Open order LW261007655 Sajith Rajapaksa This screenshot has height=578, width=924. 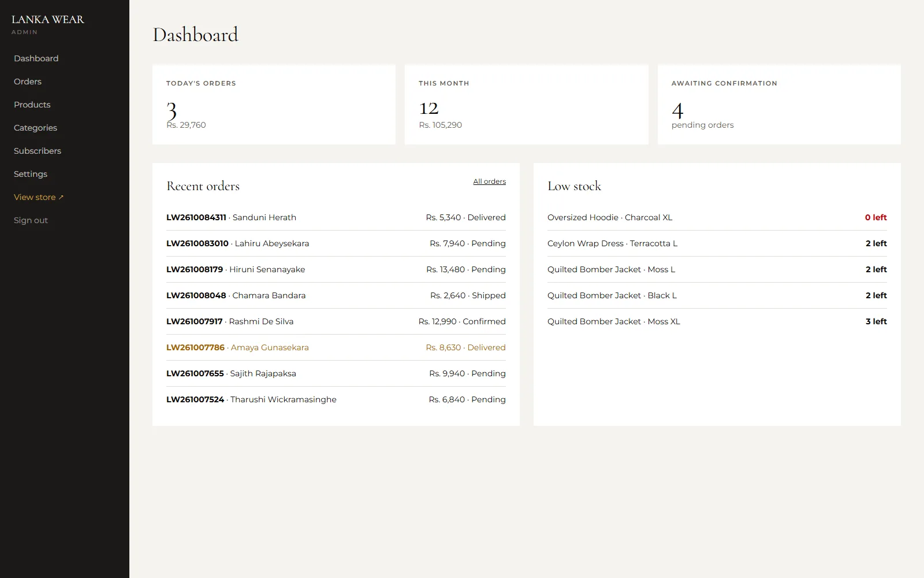click(336, 373)
